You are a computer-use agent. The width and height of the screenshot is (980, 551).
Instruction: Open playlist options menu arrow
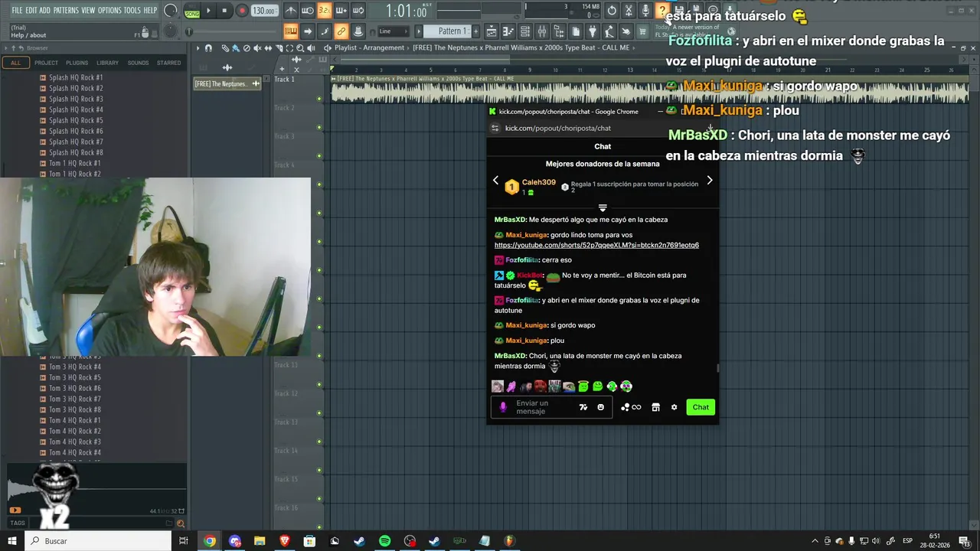pos(198,47)
